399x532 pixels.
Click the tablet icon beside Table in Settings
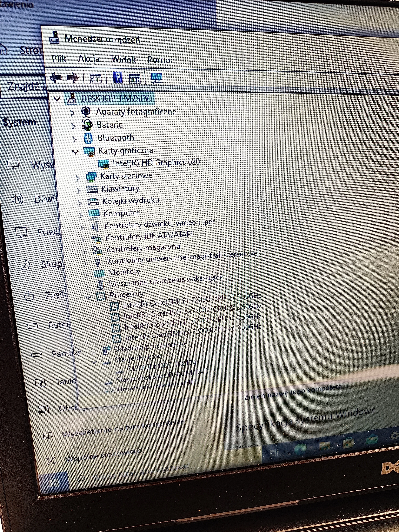pyautogui.click(x=40, y=382)
